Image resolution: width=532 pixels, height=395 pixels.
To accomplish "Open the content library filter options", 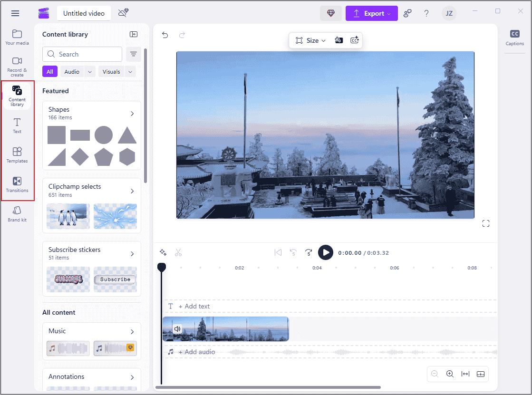I will (x=133, y=54).
